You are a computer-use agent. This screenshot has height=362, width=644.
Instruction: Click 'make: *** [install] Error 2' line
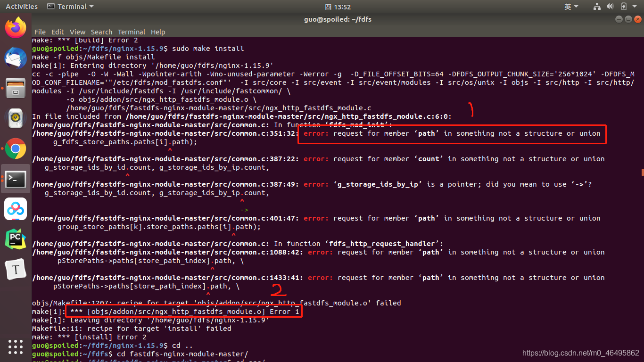click(89, 337)
